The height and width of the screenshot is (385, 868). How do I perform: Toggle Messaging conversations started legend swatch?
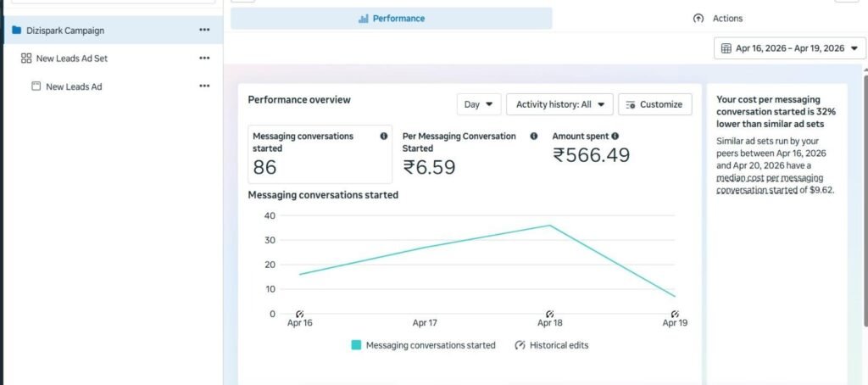(357, 345)
